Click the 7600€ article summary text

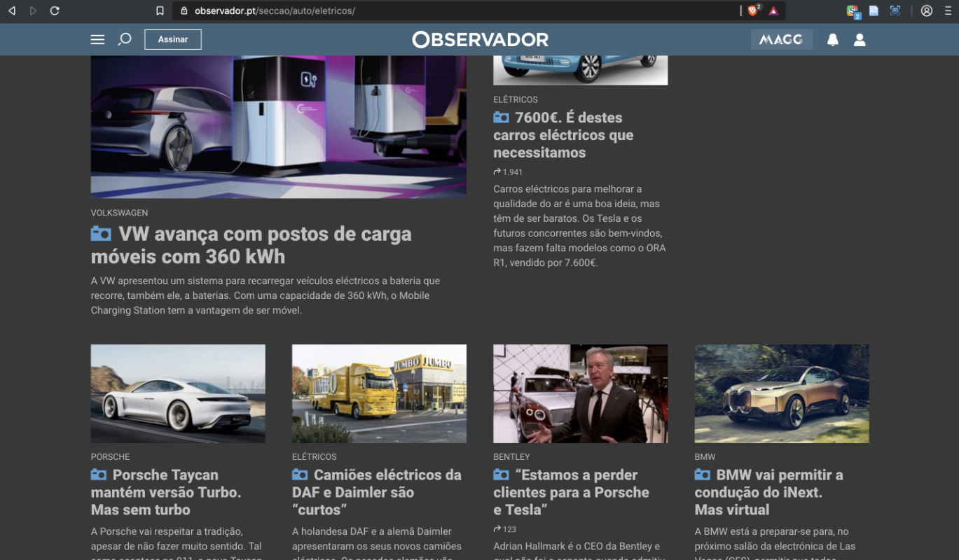pos(579,226)
